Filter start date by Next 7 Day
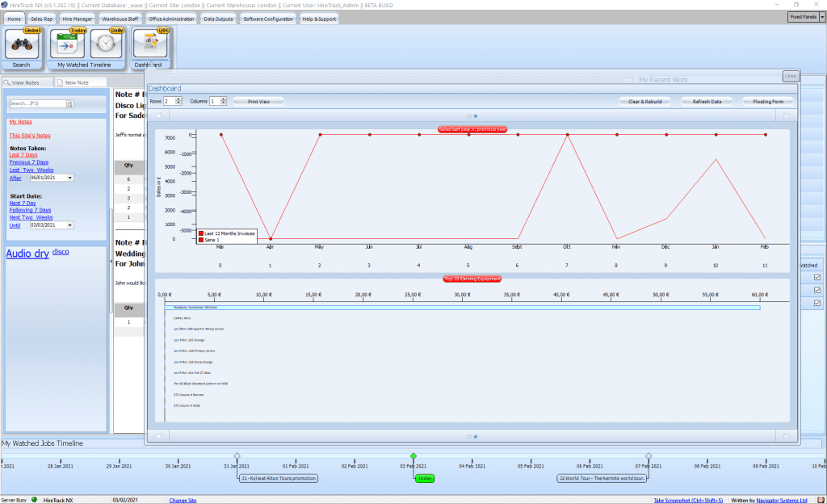This screenshot has width=827, height=504. [x=23, y=203]
